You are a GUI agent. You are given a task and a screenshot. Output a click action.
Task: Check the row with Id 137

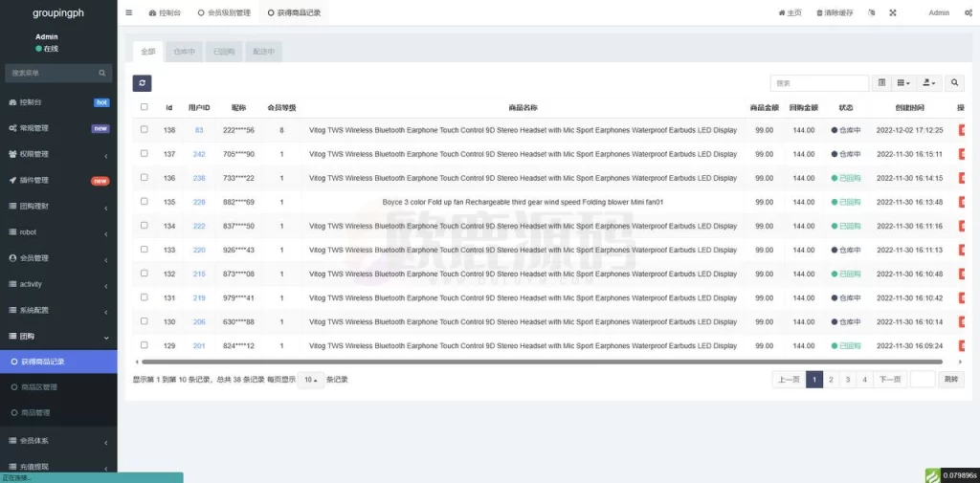[145, 153]
